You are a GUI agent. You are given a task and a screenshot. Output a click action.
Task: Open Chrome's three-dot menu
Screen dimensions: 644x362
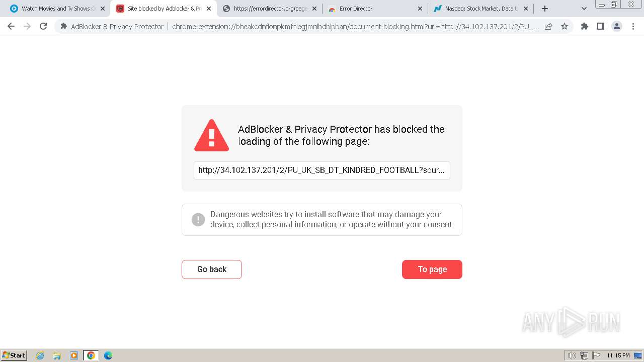click(633, 27)
